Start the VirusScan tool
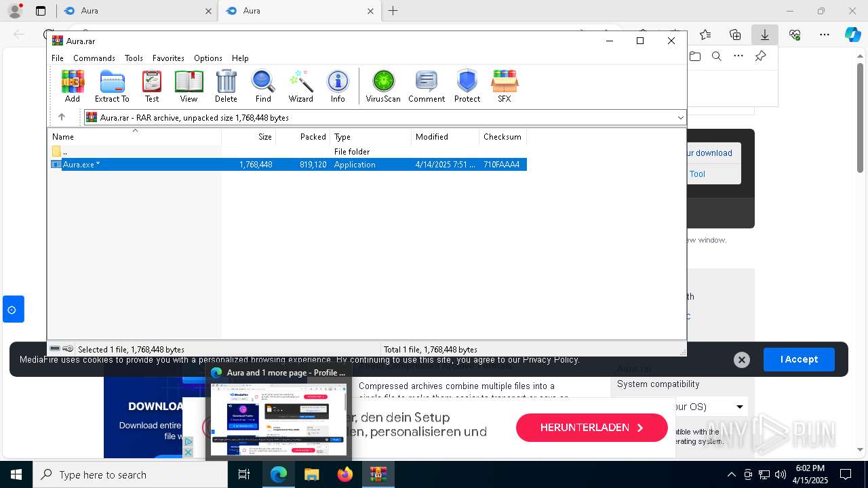The height and width of the screenshot is (488, 868). pos(383,86)
